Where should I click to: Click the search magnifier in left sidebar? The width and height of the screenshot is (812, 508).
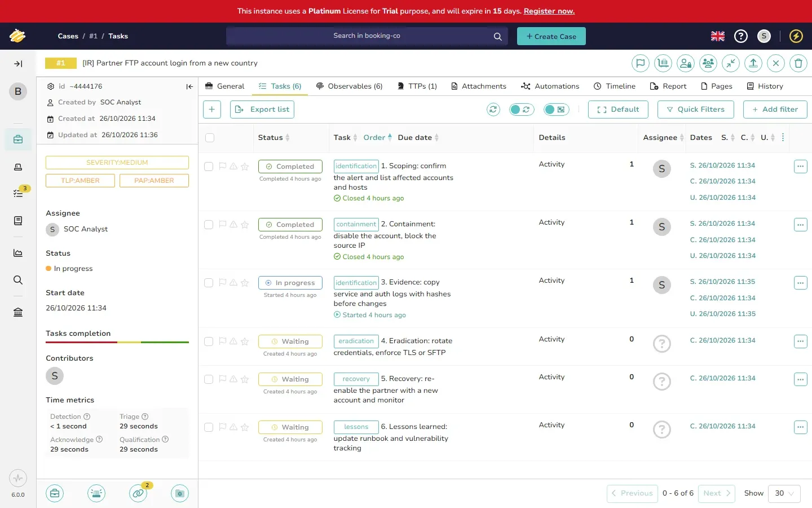pos(18,280)
